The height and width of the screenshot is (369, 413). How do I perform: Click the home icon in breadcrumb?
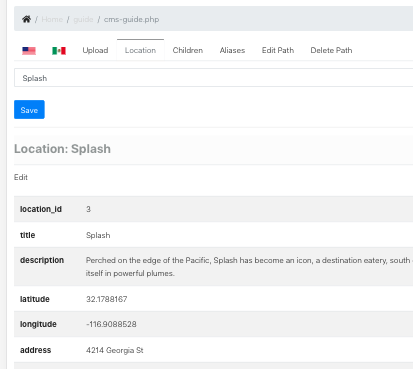[26, 19]
